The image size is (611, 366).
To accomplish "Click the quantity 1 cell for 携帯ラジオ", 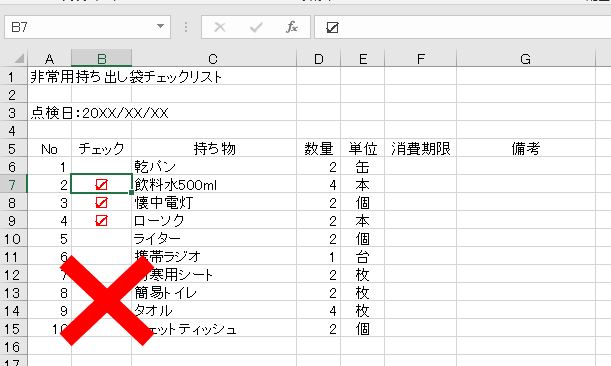I will pos(318,256).
